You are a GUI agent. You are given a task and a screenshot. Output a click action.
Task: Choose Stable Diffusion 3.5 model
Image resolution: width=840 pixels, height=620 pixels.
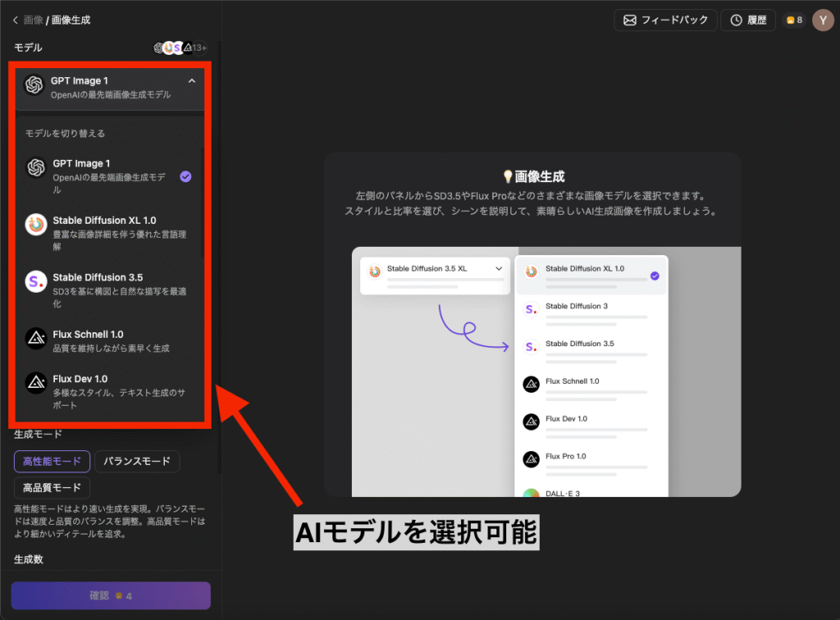pos(109,290)
